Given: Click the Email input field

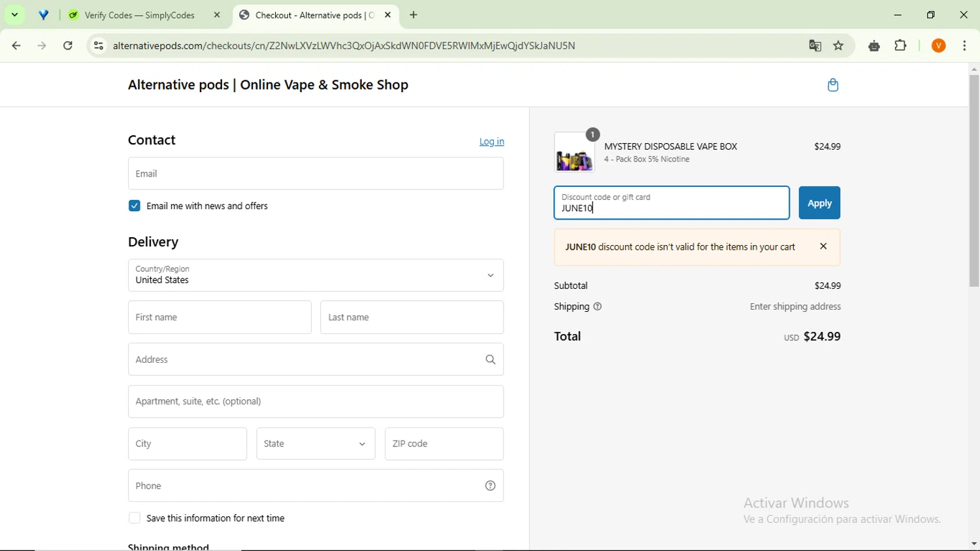Looking at the screenshot, I should 316,174.
